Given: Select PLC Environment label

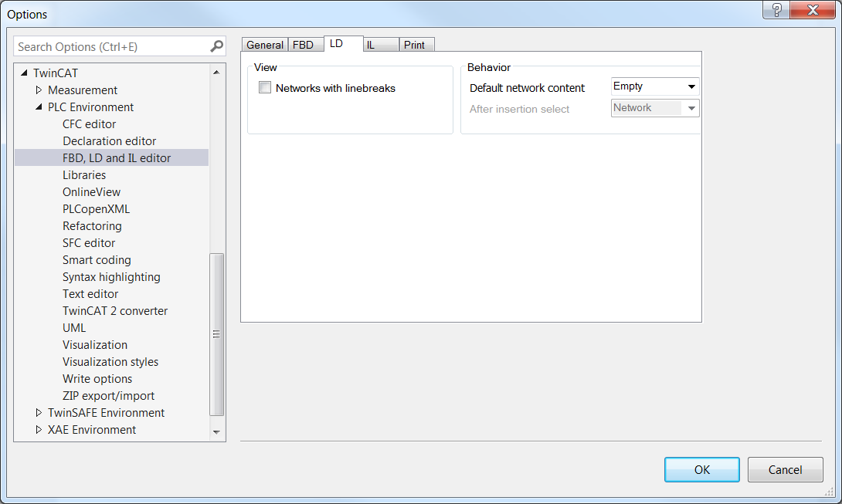Looking at the screenshot, I should click(x=90, y=107).
